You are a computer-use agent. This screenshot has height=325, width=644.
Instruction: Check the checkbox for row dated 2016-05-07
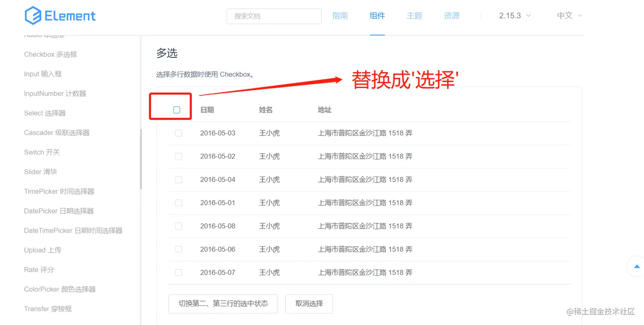(178, 272)
